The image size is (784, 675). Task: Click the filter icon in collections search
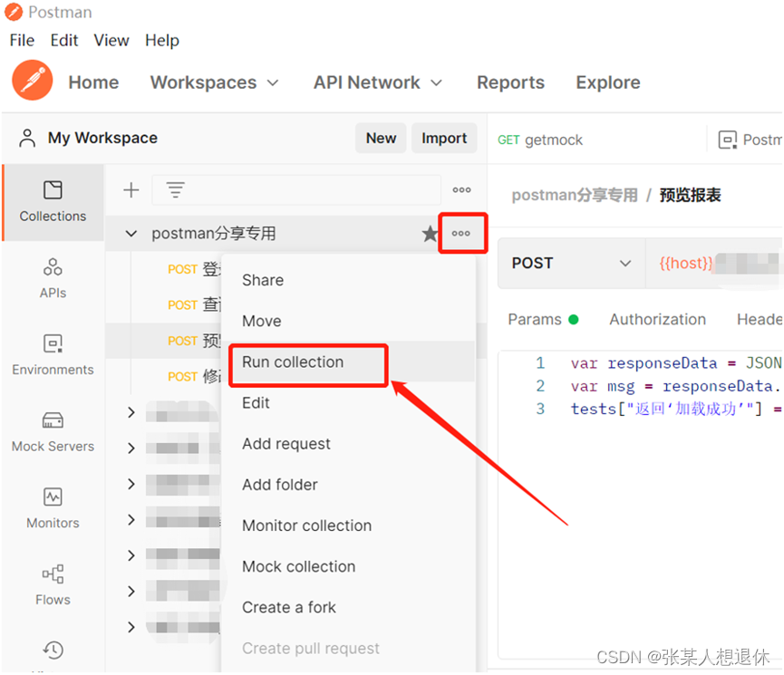(175, 190)
